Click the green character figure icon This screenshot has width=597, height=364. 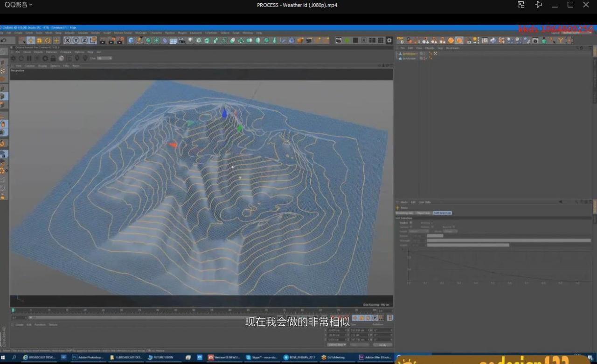coord(543,41)
